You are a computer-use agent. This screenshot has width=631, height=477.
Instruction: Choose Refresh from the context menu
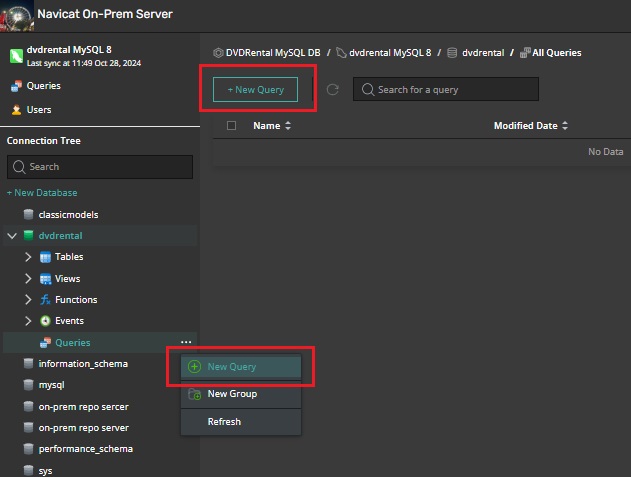coord(241,422)
